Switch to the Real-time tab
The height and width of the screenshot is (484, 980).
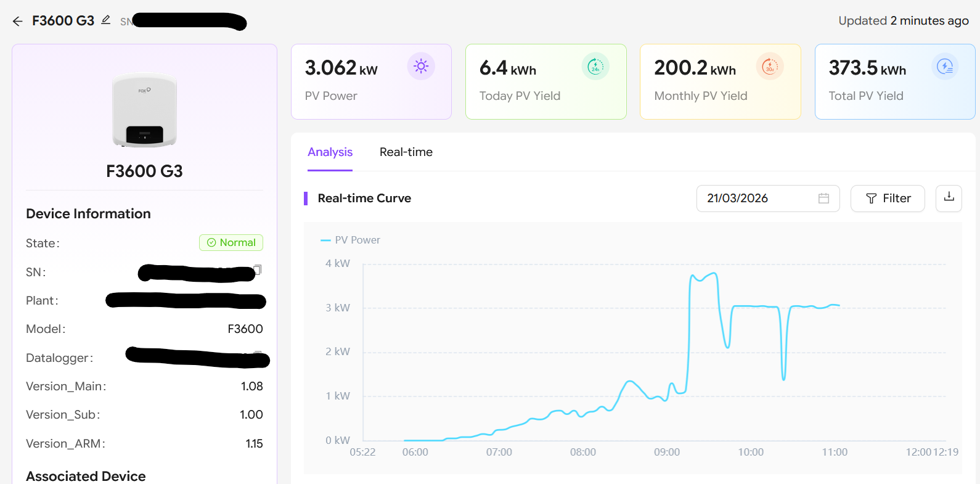[x=406, y=152]
